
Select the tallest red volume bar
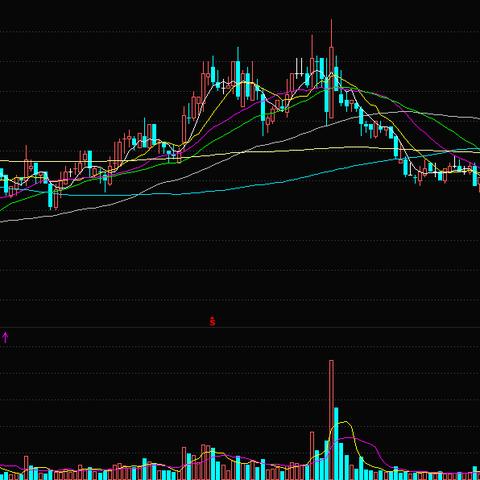point(331,420)
